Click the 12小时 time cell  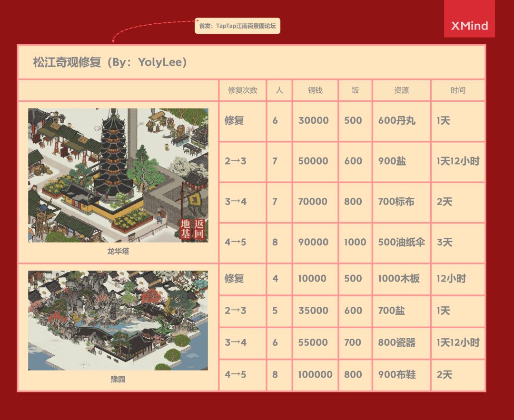[458, 279]
